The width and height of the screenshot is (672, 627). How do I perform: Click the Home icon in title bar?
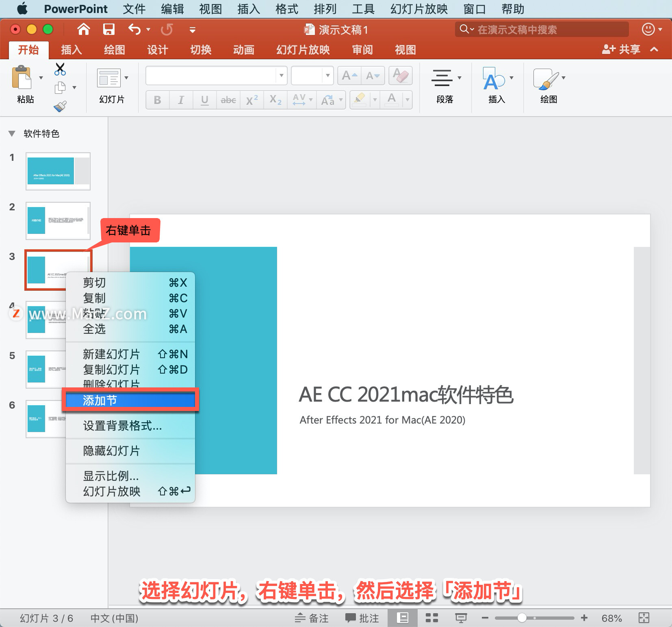pos(84,29)
